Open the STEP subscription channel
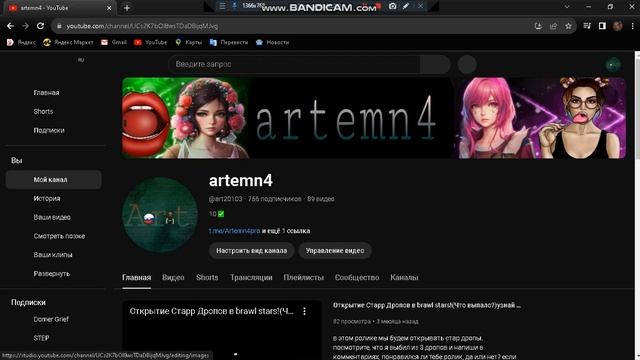The width and height of the screenshot is (640, 360). click(x=41, y=338)
